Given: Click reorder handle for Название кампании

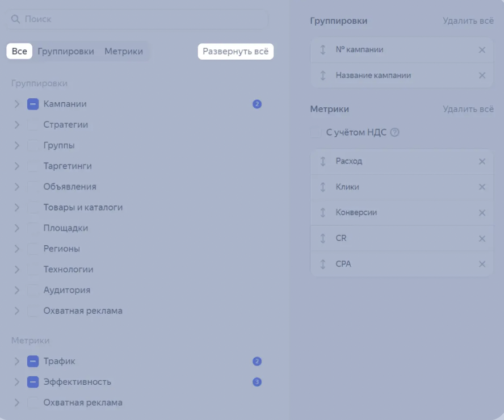Looking at the screenshot, I should click(323, 75).
